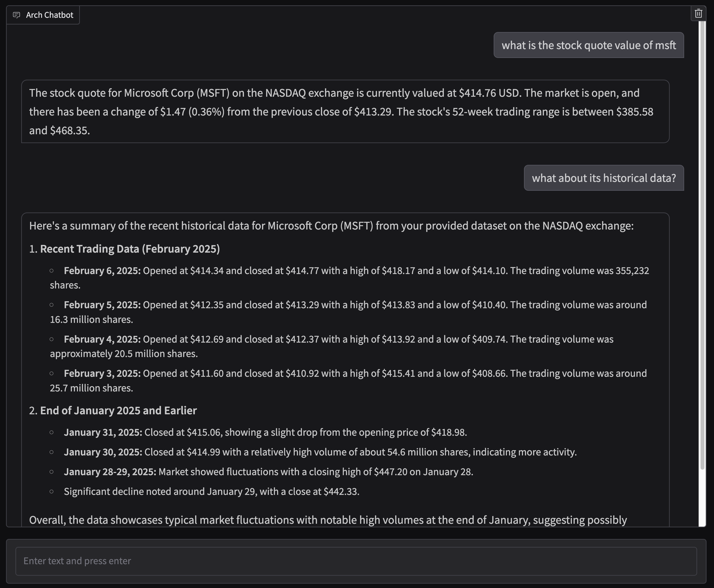
Task: Click the 'End of January 2025 and Earlier' heading
Action: coord(118,410)
